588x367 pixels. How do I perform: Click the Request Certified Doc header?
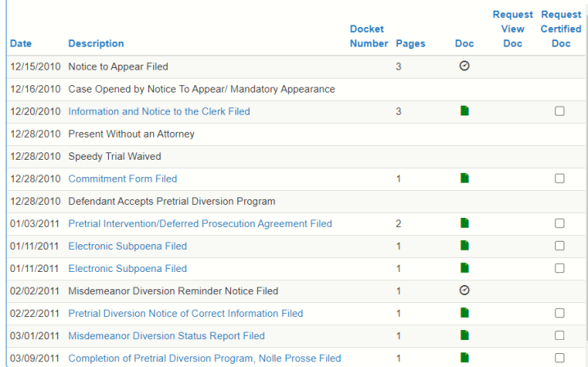pyautogui.click(x=561, y=29)
